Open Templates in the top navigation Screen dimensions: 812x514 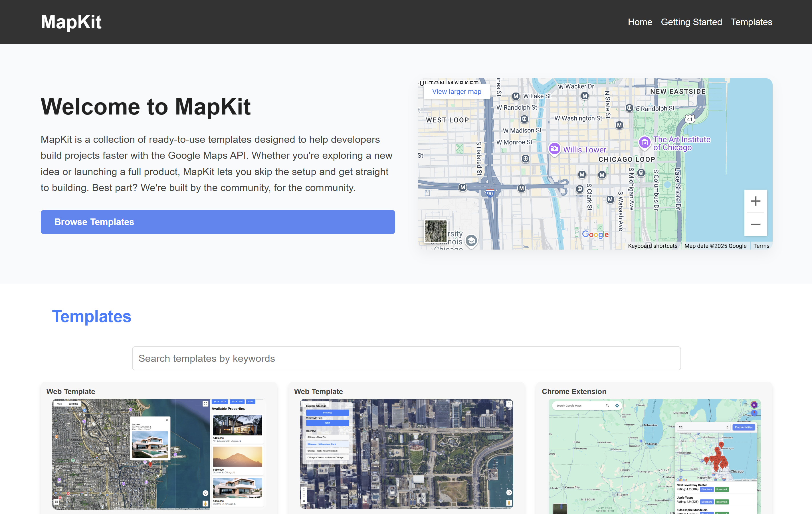751,22
